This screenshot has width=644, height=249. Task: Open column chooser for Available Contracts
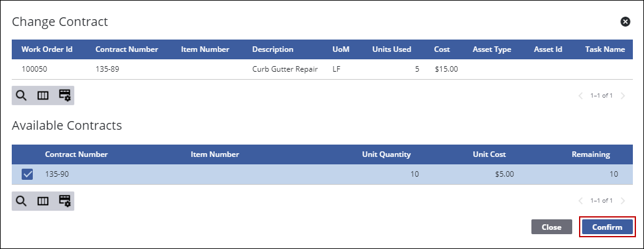tap(43, 201)
